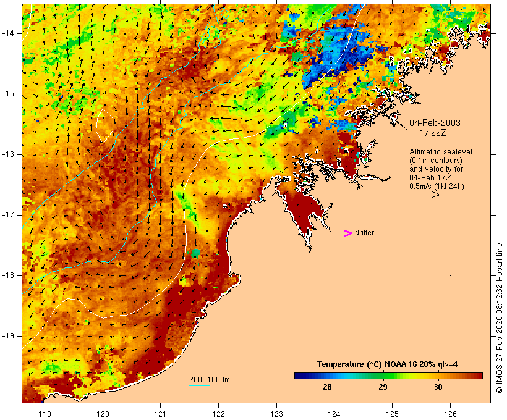The image size is (507, 420).
Task: Click longitude axis label '126'
Action: pos(450,414)
